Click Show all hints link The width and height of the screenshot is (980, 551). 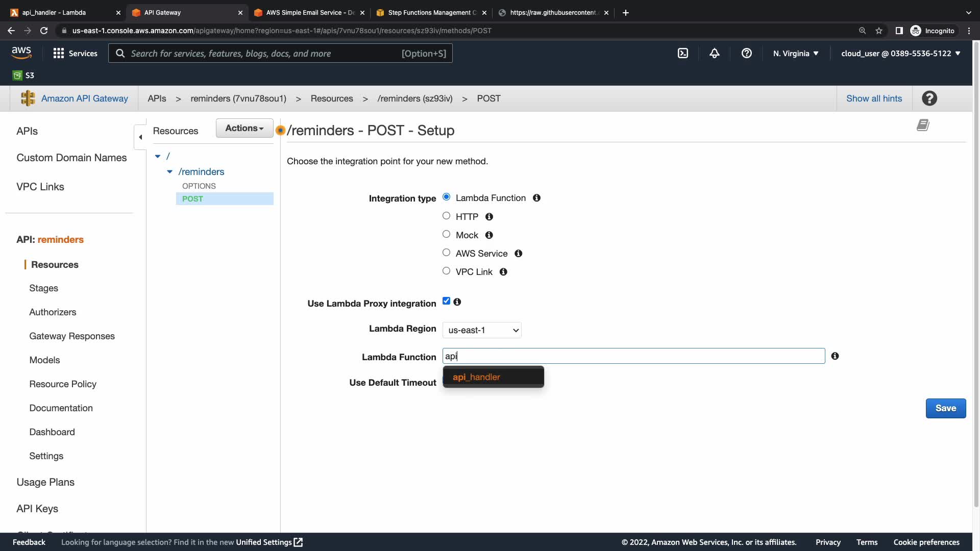874,98
